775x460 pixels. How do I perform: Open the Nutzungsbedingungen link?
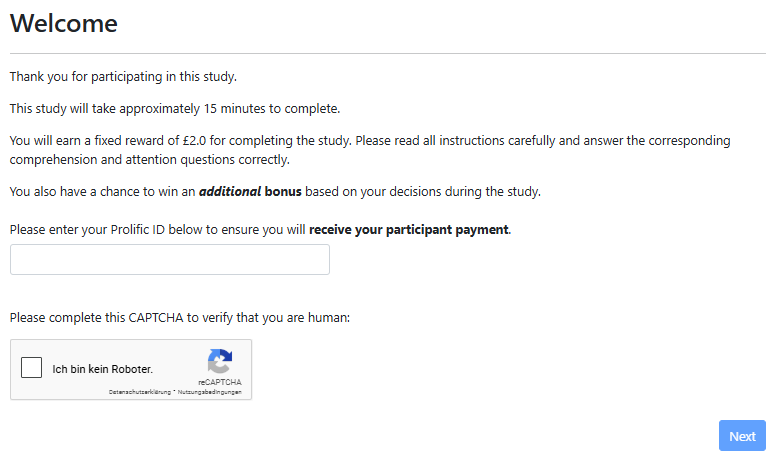click(210, 392)
